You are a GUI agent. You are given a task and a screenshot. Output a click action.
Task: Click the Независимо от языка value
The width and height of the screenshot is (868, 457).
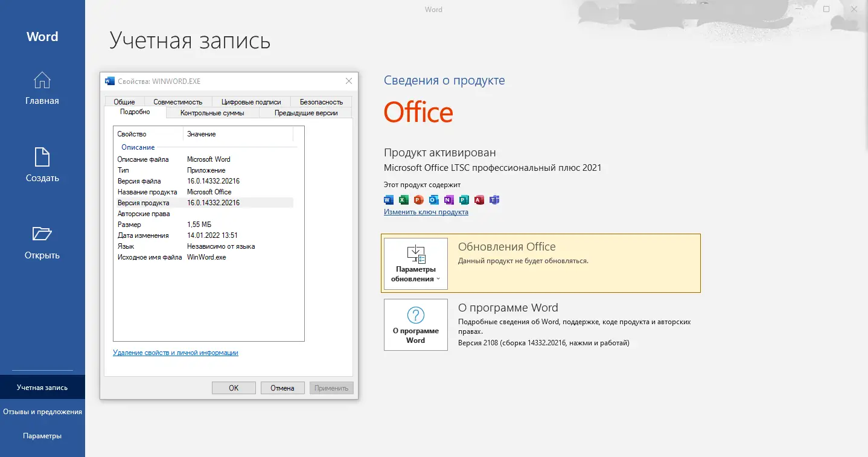[221, 246]
